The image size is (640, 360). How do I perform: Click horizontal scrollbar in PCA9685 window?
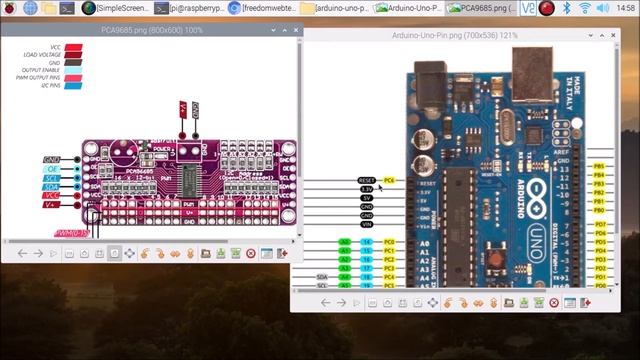tap(118, 241)
